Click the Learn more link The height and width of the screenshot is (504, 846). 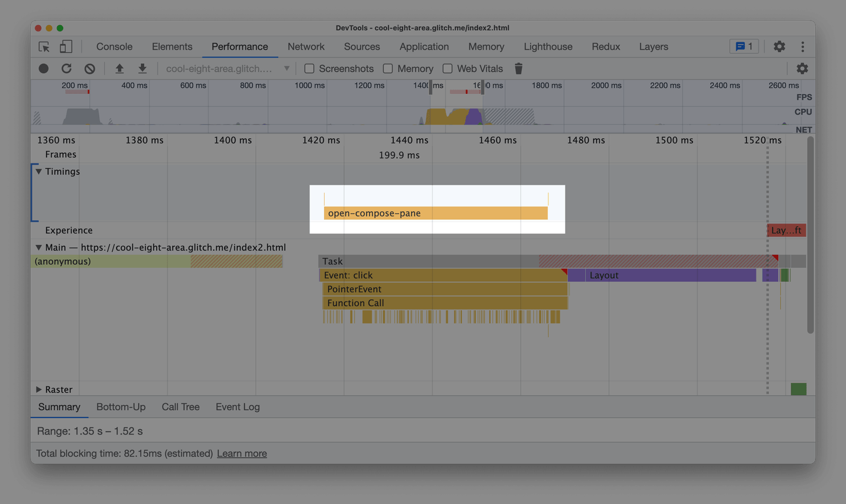click(x=242, y=453)
